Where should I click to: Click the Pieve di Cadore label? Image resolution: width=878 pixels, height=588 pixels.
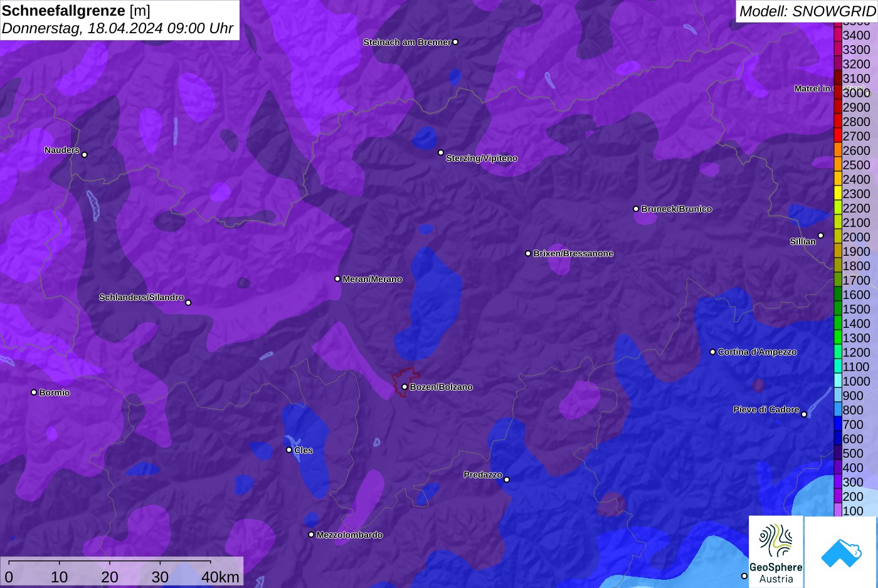point(766,409)
